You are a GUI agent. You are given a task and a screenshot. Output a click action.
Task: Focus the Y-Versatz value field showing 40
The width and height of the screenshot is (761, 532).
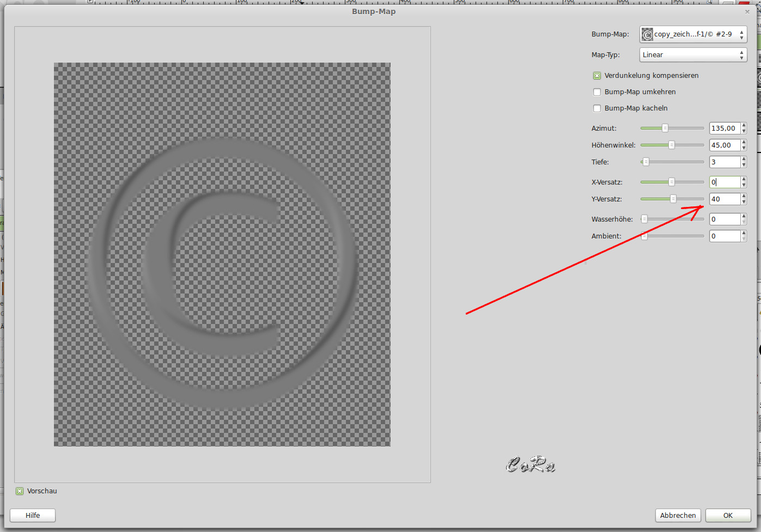point(725,199)
